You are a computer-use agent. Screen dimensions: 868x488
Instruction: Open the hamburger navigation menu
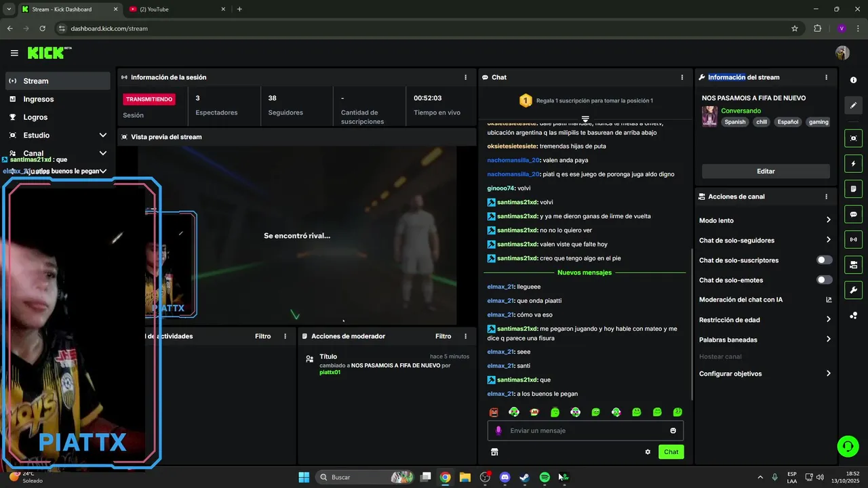pyautogui.click(x=14, y=53)
